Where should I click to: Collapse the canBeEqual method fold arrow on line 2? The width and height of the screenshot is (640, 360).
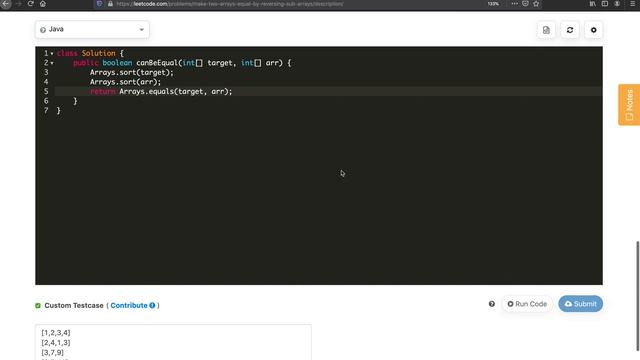point(52,63)
